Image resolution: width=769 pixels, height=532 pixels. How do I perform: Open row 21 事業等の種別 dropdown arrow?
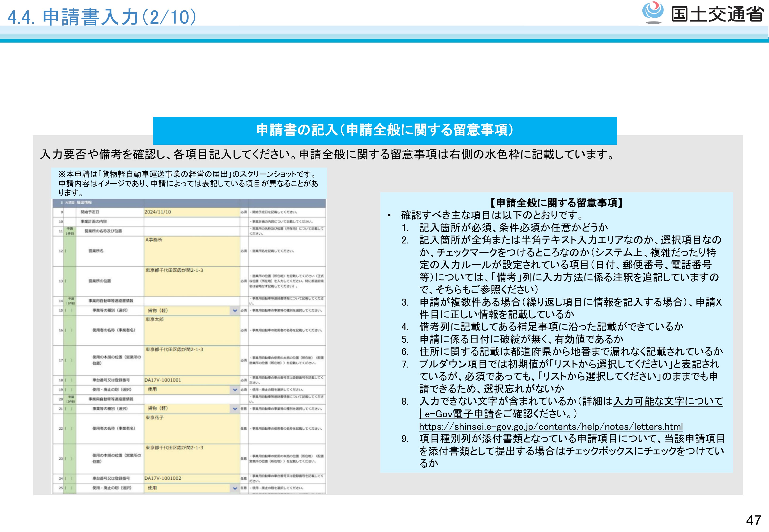coord(235,409)
